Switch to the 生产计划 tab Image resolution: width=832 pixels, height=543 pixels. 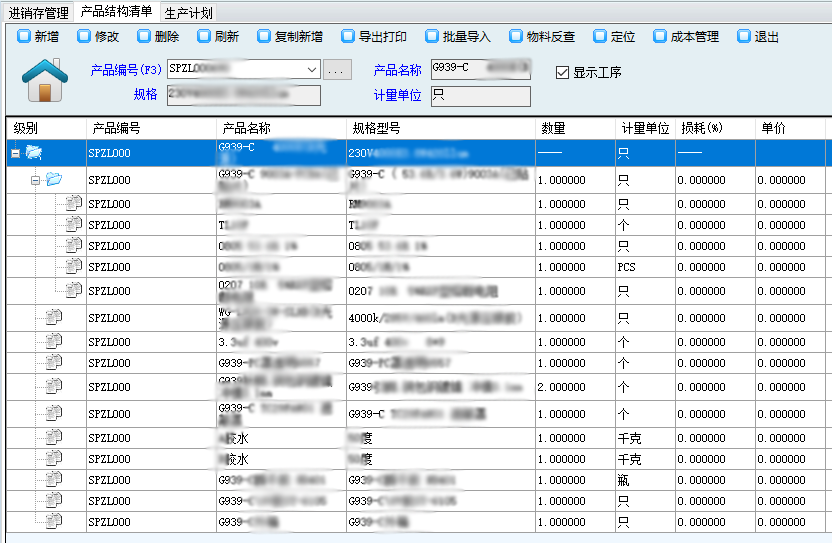click(x=188, y=12)
